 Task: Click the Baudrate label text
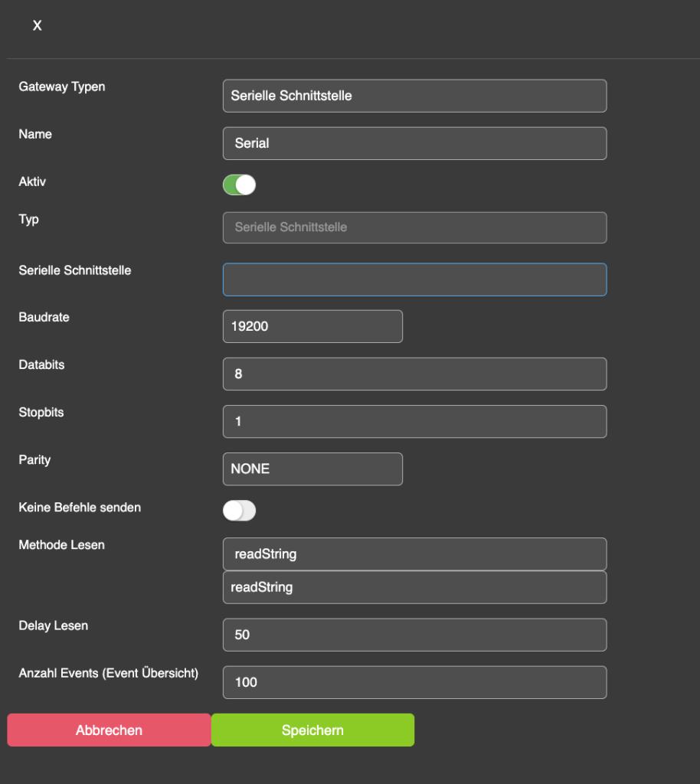click(44, 317)
